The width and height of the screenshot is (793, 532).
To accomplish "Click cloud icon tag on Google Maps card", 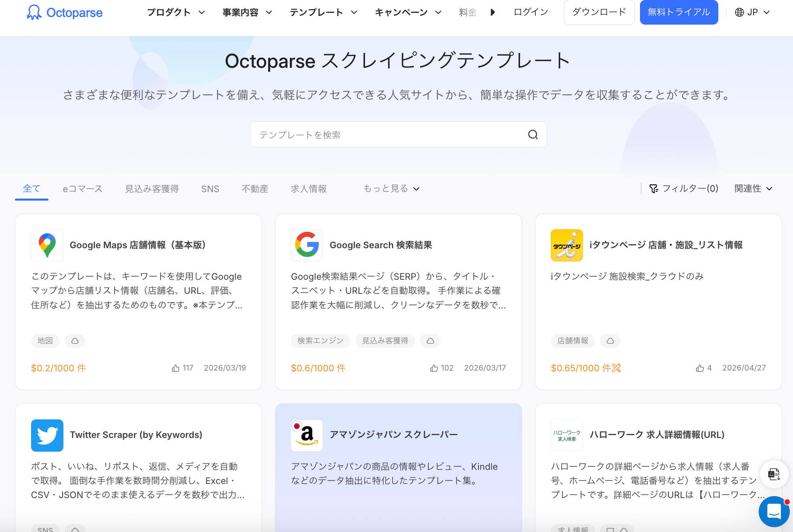I will (75, 341).
